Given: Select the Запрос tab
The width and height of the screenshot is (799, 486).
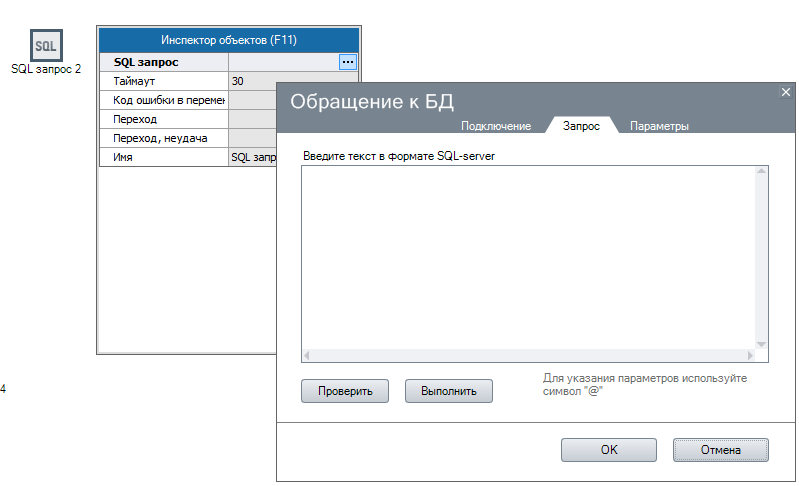Looking at the screenshot, I should [581, 126].
